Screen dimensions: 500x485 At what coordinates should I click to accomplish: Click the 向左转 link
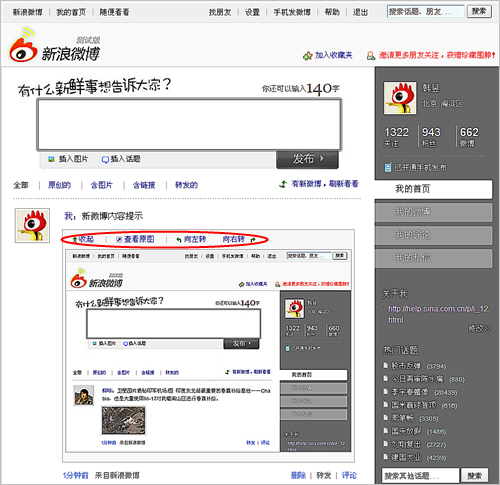coord(195,239)
